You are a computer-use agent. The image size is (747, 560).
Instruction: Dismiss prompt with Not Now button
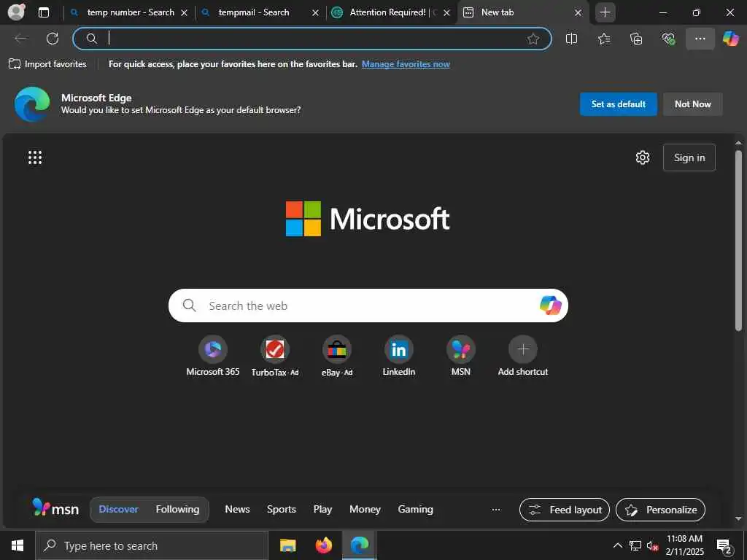click(693, 104)
